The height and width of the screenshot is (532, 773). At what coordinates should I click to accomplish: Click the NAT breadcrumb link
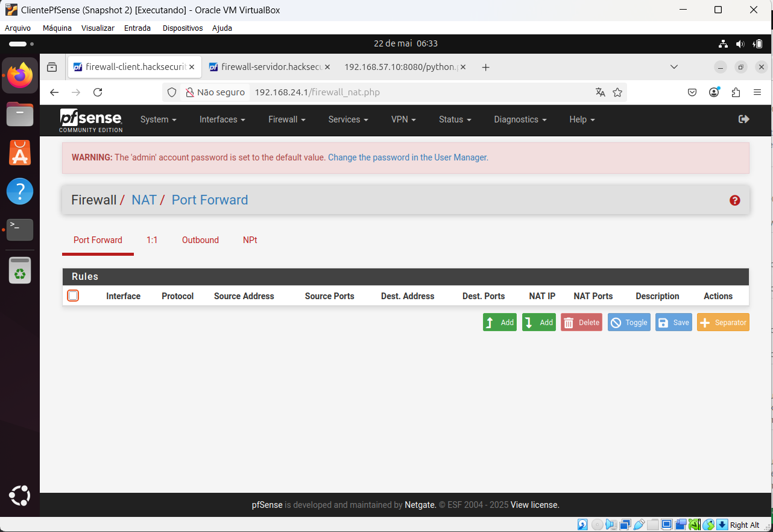144,200
